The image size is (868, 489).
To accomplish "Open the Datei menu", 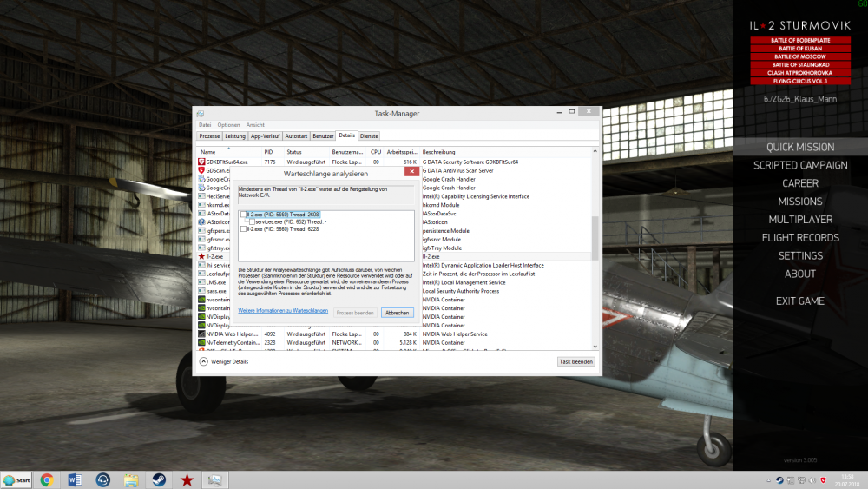I will pos(205,125).
